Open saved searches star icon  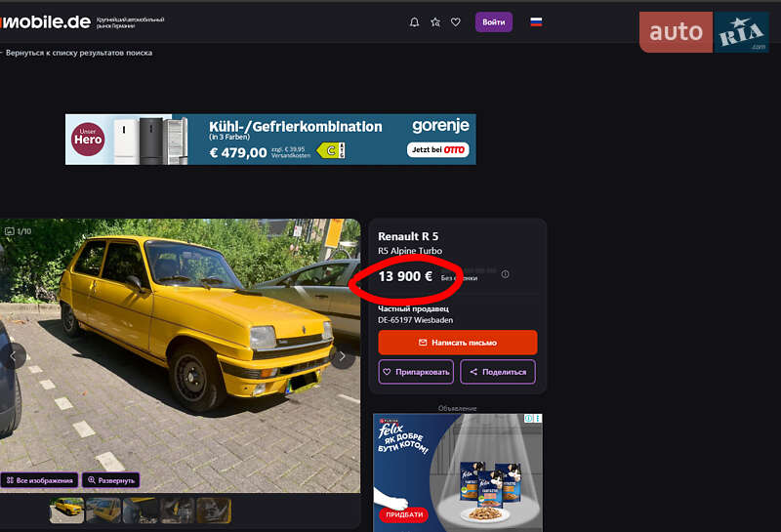click(435, 22)
